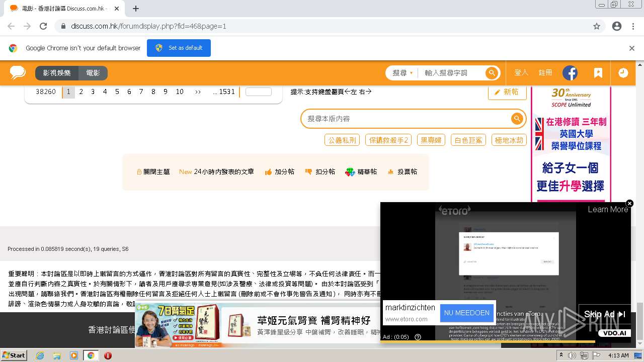Click the 公義私刑 tag

tap(342, 140)
